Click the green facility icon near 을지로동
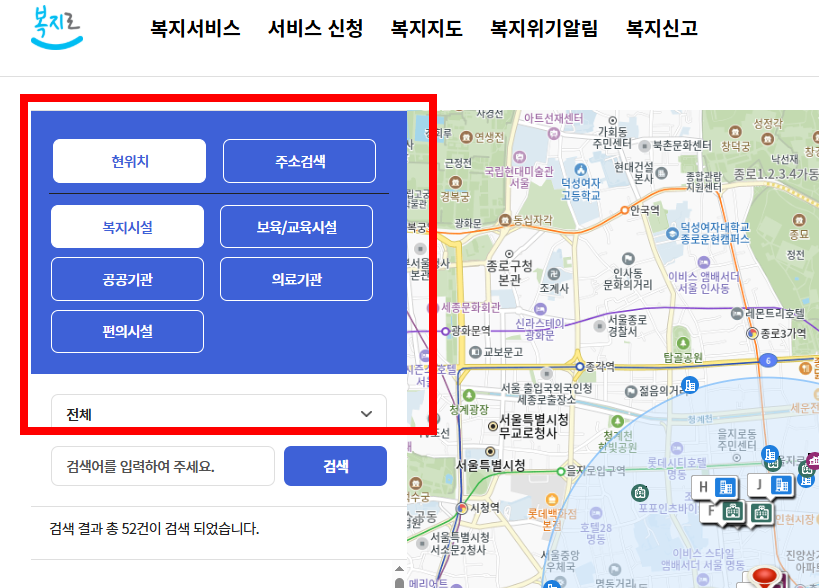 (x=773, y=464)
